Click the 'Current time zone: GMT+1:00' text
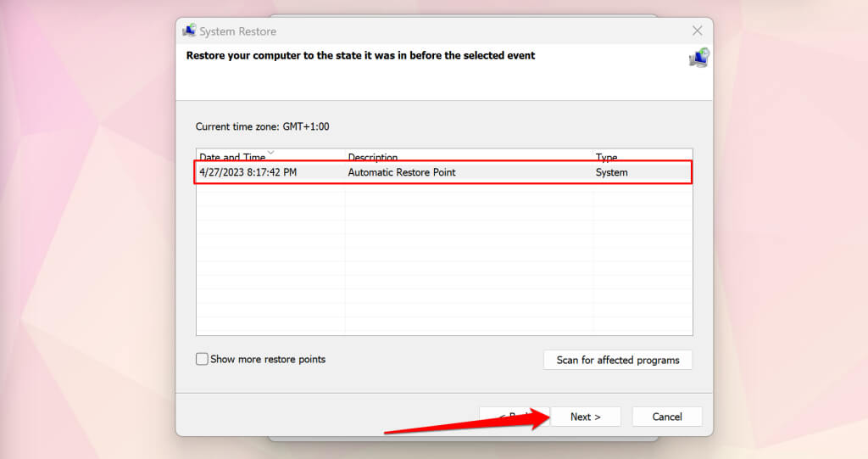 (263, 126)
